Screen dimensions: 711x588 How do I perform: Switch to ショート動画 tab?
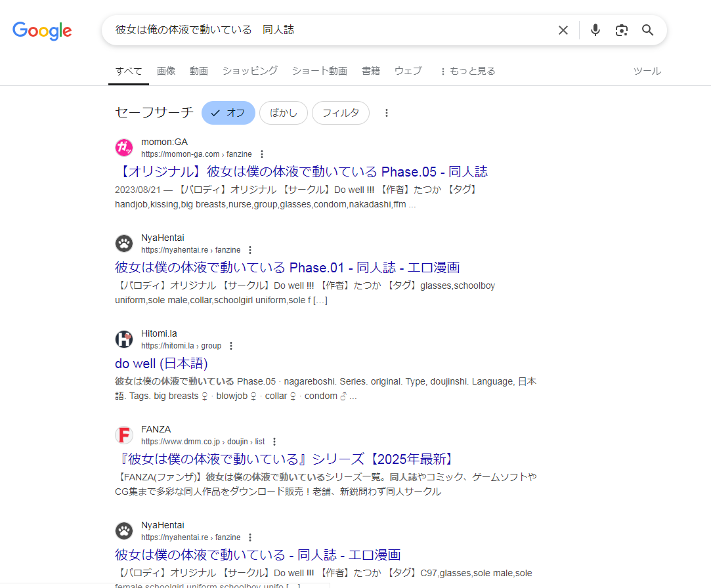[x=319, y=71]
